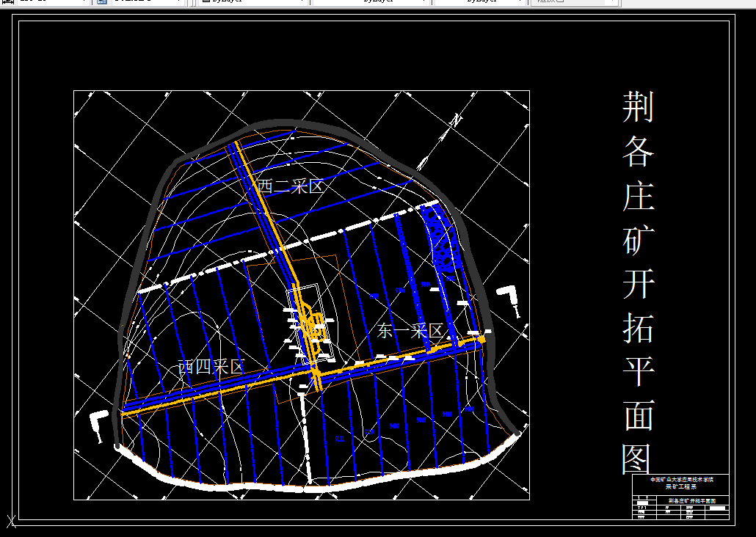Click the 中国矿业大学应用技术学院 title block text
The width and height of the screenshot is (756, 537).
(683, 480)
